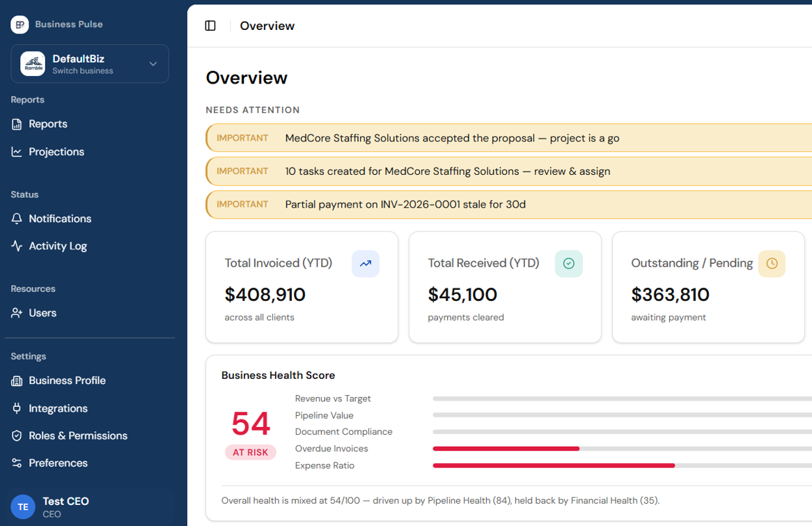Open the 10 tasks created alert

coord(508,171)
